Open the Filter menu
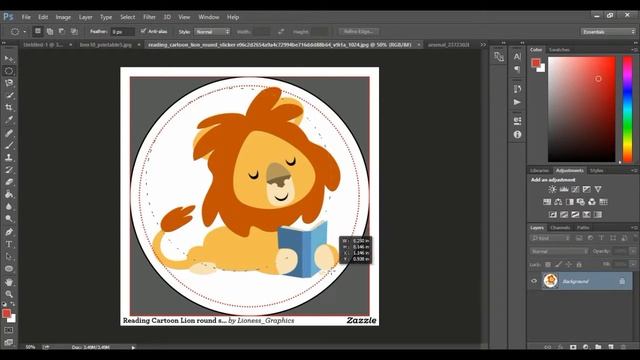 (x=149, y=17)
